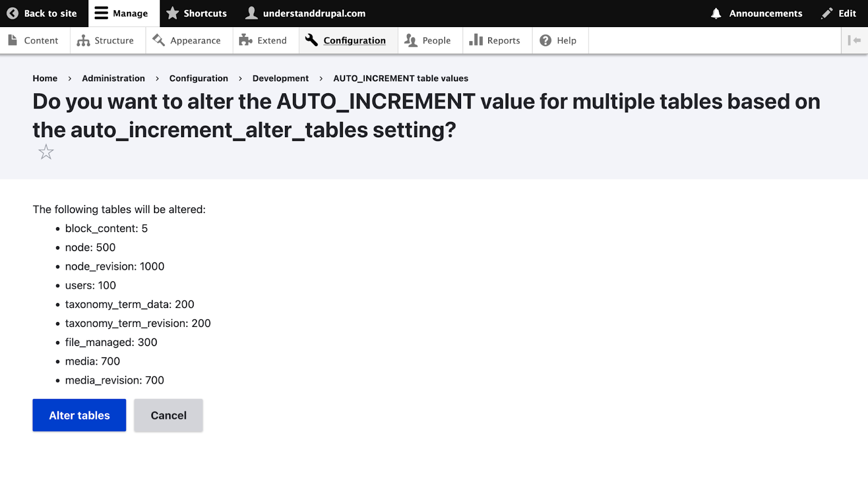Image resolution: width=868 pixels, height=488 pixels.
Task: Open the understanddrupal.com user account menu
Action: coord(306,14)
